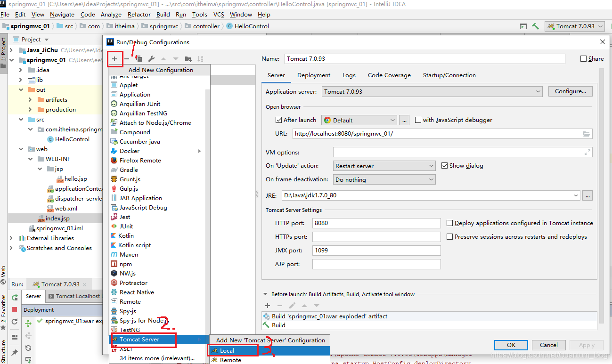Select HelloControl file in project tree
The image size is (612, 364).
pos(68,139)
